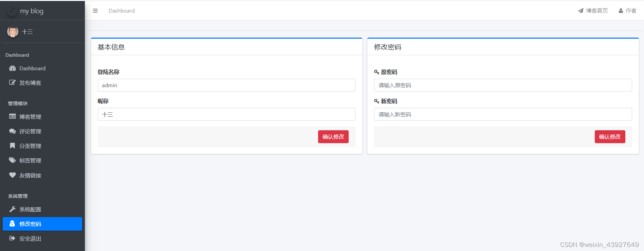Click the 标签管理 tags icon

point(13,160)
